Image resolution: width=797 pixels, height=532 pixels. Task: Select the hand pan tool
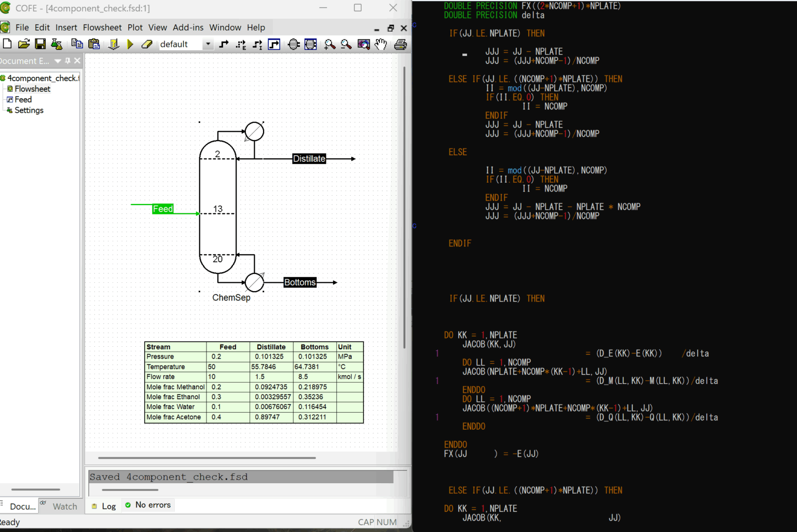(381, 45)
